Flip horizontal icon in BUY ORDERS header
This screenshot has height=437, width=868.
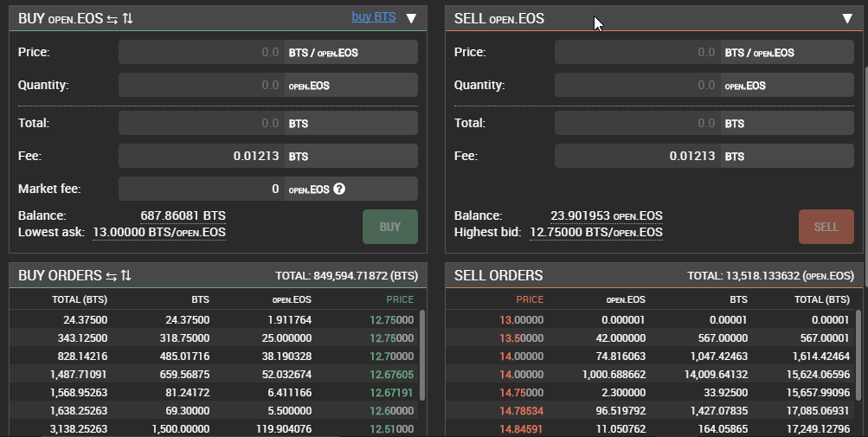111,276
